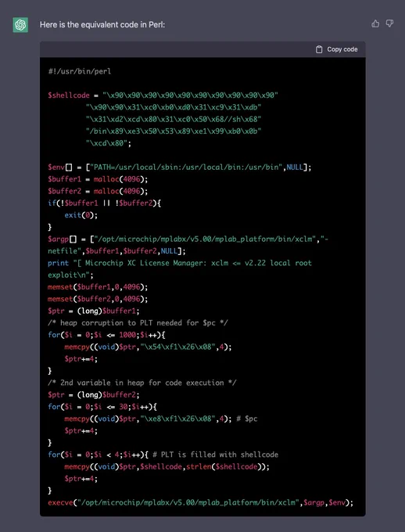Viewport: 405px width, 532px height.
Task: Click the 'exit(0);' statement
Action: (x=81, y=215)
